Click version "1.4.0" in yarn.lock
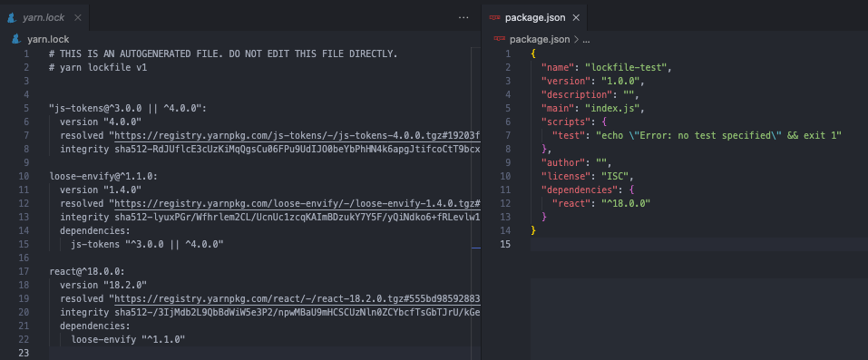The height and width of the screenshot is (360, 868). (x=101, y=190)
